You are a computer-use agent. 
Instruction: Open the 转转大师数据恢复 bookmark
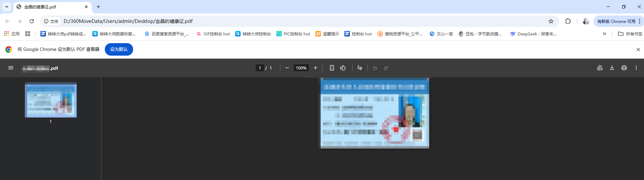click(x=114, y=34)
